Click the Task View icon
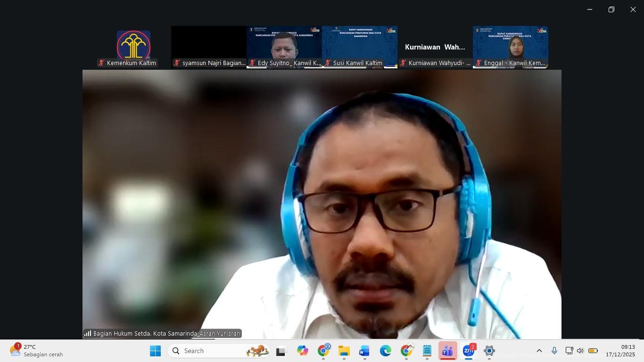 (x=281, y=351)
